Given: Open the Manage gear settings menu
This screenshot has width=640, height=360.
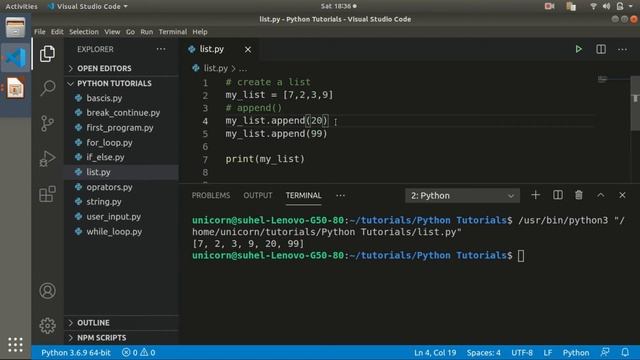Looking at the screenshot, I should [x=47, y=325].
